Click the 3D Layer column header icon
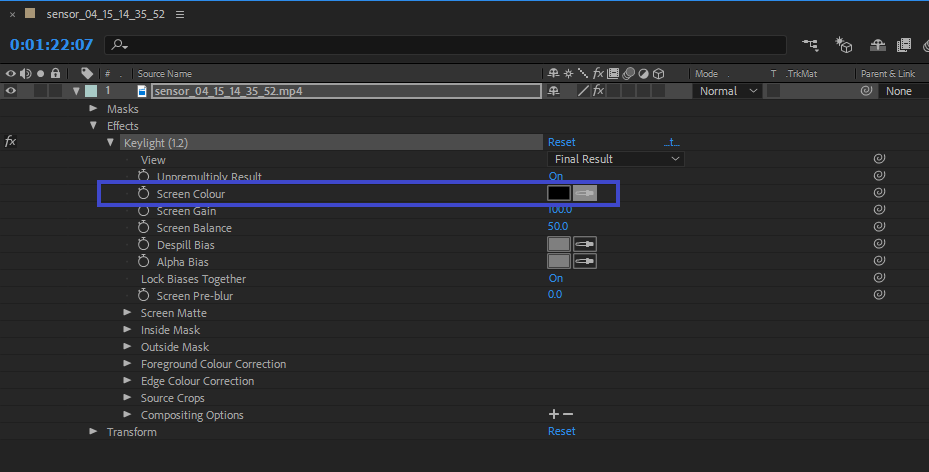Screen dimensions: 929x472 click(658, 73)
